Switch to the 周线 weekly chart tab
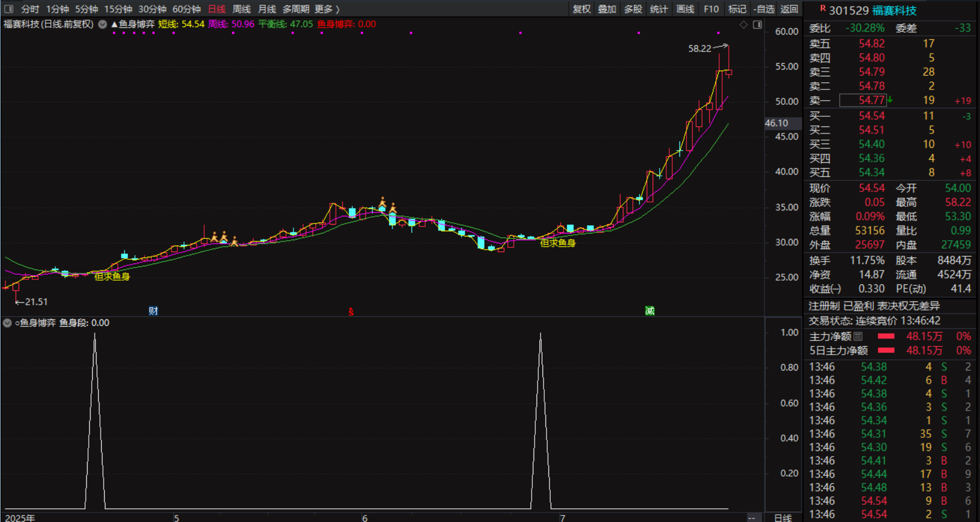The image size is (980, 522). coord(241,9)
